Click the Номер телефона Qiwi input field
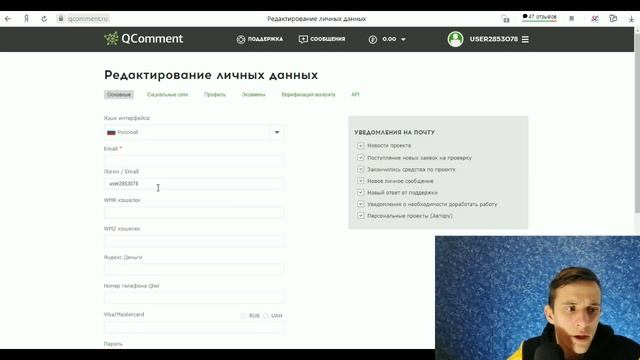Viewport: 640px width, 360px height. [x=194, y=298]
